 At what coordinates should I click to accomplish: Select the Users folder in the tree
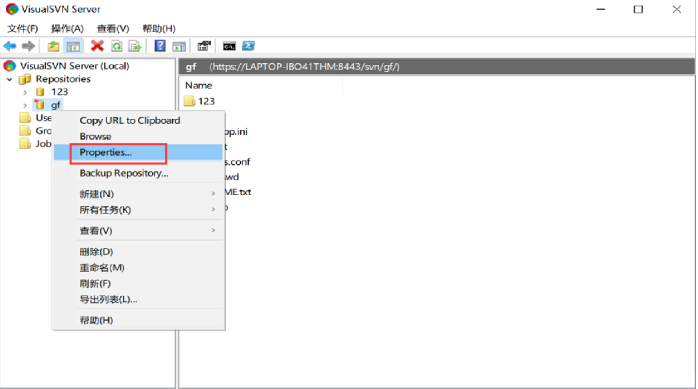36,118
